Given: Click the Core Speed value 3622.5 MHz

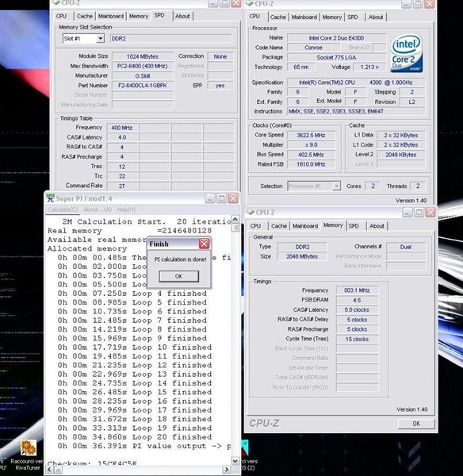Looking at the screenshot, I should [x=311, y=135].
